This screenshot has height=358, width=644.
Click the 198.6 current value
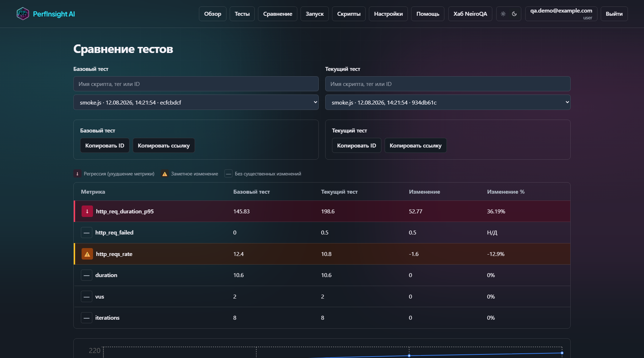[328, 212]
